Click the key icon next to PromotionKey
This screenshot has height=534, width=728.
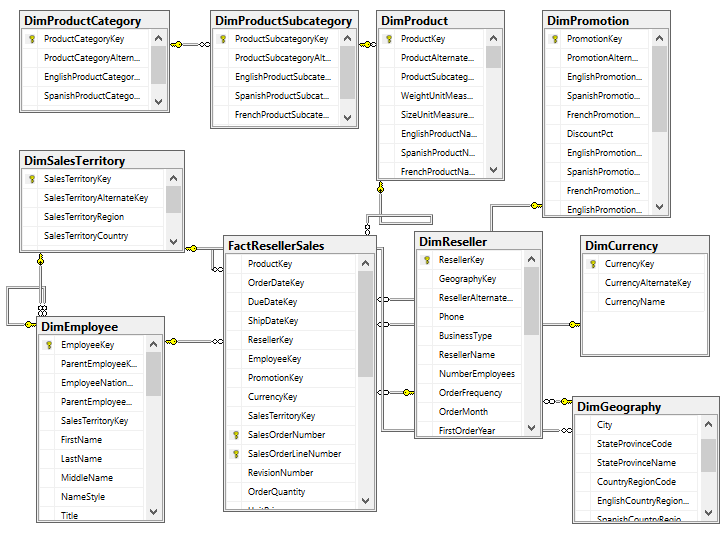(555, 39)
